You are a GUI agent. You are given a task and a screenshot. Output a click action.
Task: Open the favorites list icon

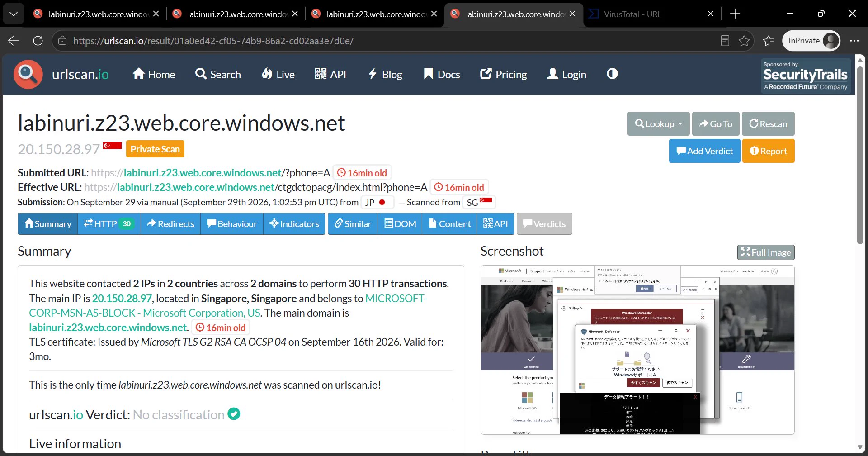769,41
